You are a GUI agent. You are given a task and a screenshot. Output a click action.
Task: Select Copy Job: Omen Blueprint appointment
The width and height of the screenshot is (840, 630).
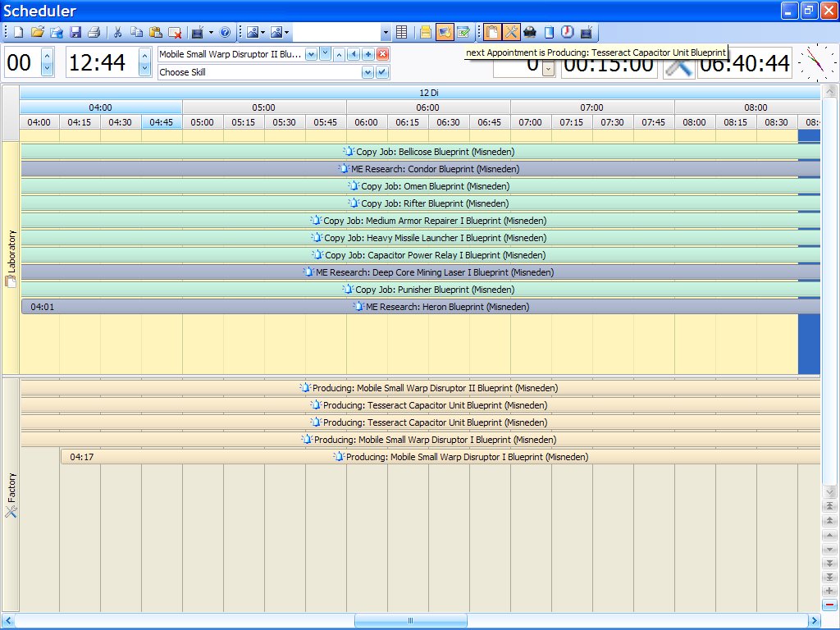tap(421, 186)
